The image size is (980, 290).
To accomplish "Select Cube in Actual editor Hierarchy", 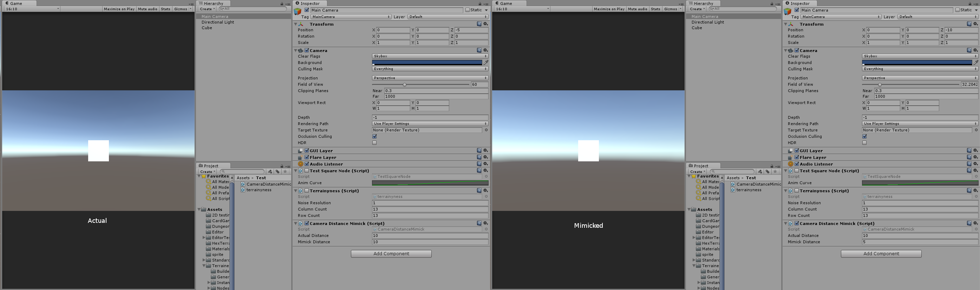I will tap(207, 28).
